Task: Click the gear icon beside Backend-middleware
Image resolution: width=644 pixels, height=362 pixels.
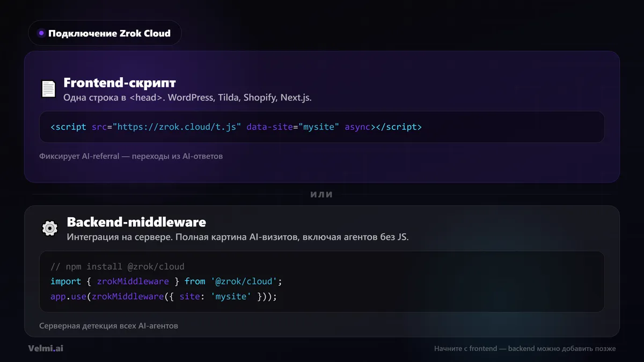Action: 50,228
